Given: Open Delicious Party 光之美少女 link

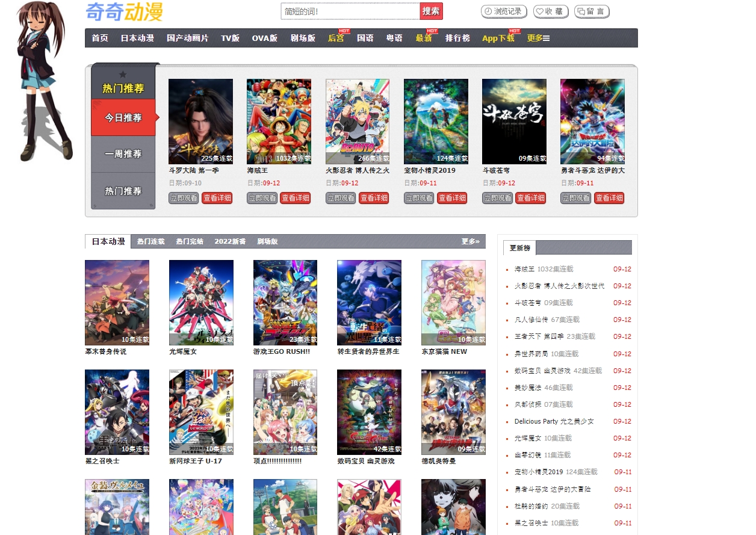Looking at the screenshot, I should click(x=554, y=421).
